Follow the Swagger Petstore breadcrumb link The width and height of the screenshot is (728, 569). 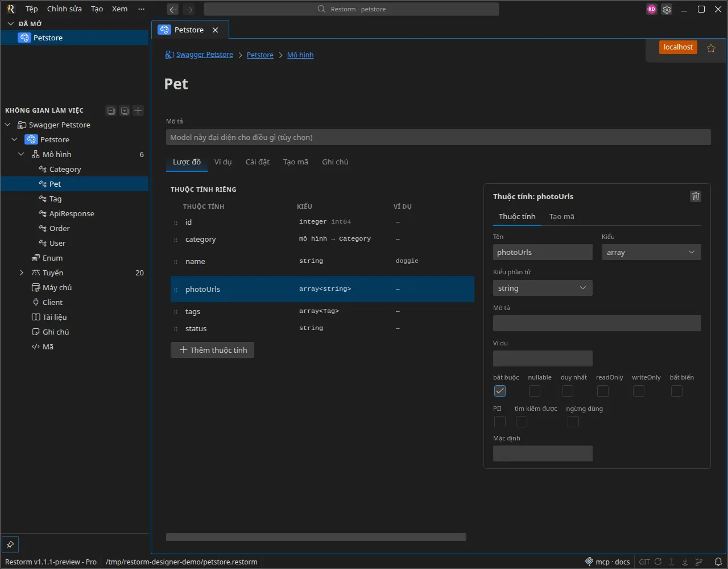click(205, 55)
